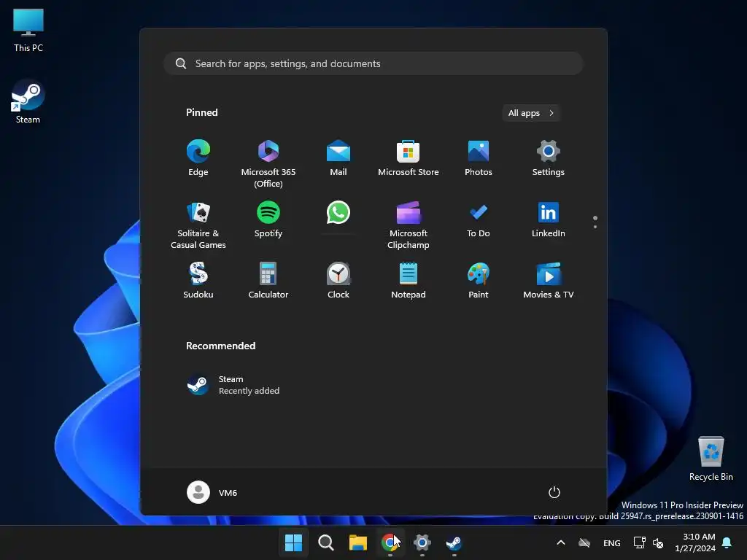Open Microsoft Store from pinned apps
The width and height of the screenshot is (747, 560).
click(409, 158)
